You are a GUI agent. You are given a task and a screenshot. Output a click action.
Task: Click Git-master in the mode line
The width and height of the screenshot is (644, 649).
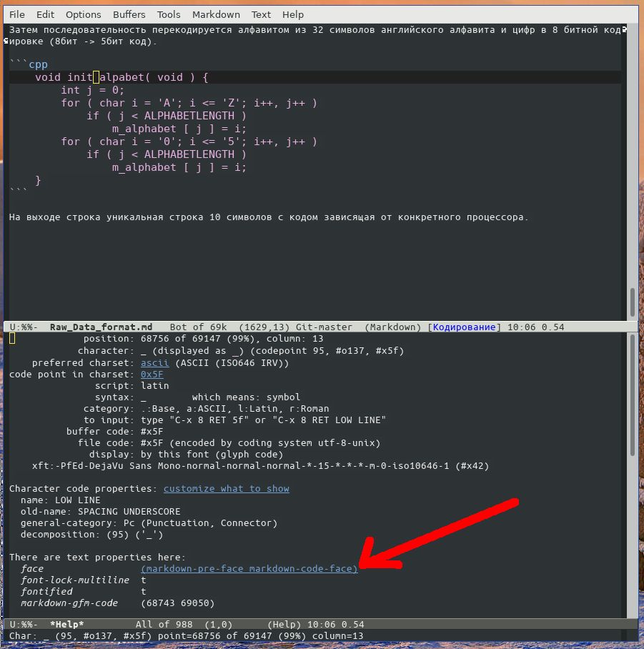tap(324, 327)
